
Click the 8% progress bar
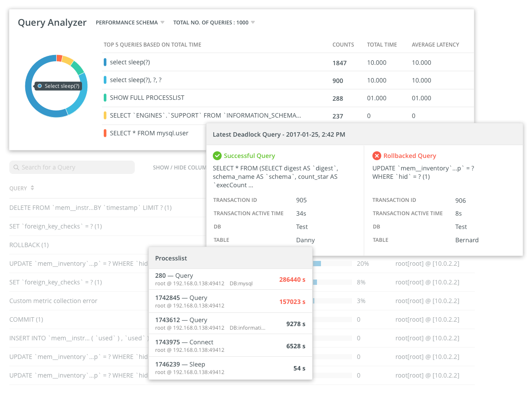coord(332,282)
